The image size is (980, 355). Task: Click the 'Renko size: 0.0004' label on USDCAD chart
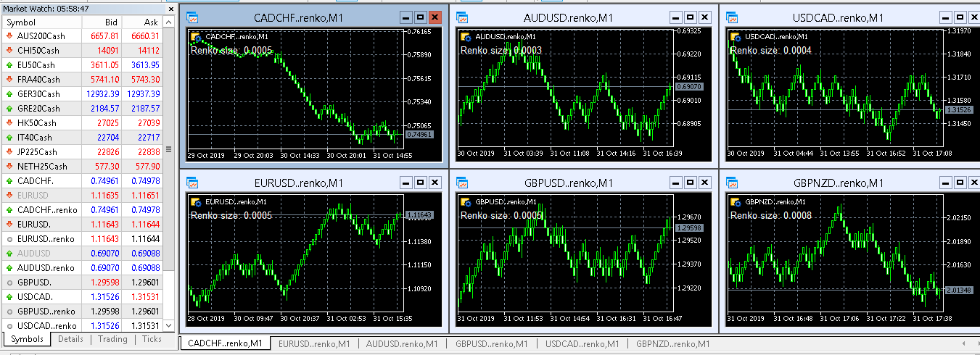(771, 51)
